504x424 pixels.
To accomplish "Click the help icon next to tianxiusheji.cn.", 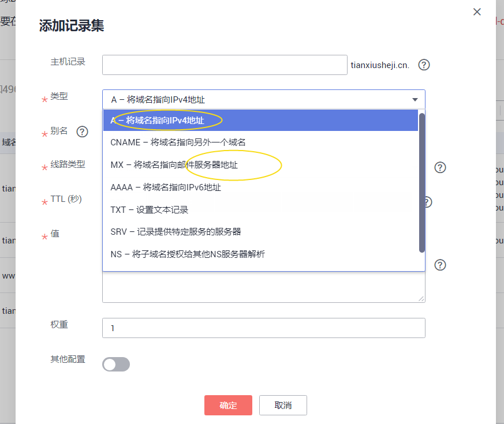I will [424, 65].
